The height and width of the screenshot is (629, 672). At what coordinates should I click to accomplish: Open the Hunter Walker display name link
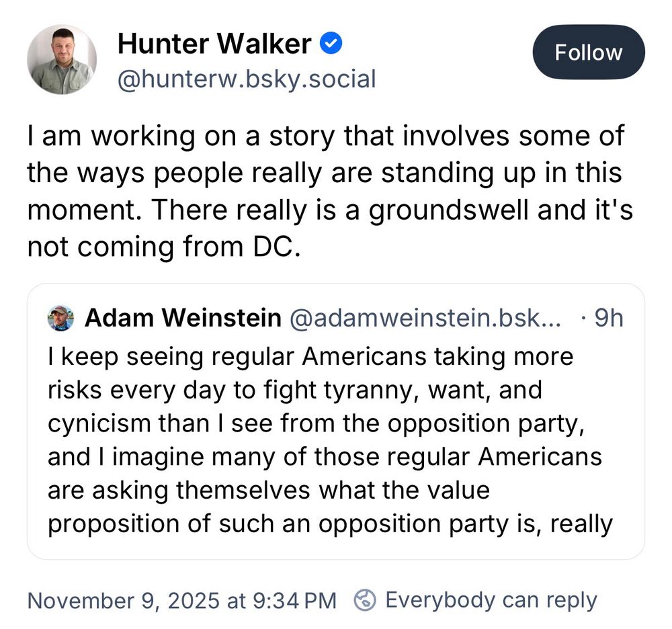click(214, 45)
